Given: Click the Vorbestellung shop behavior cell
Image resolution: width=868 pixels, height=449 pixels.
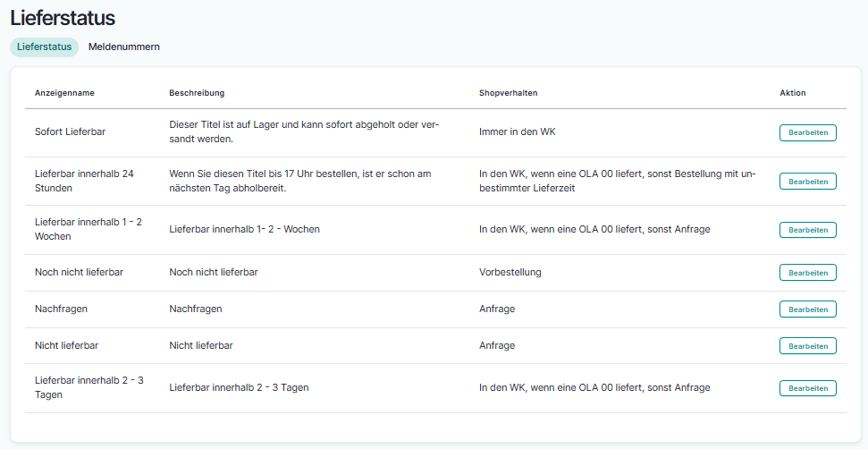Looking at the screenshot, I should tap(510, 272).
